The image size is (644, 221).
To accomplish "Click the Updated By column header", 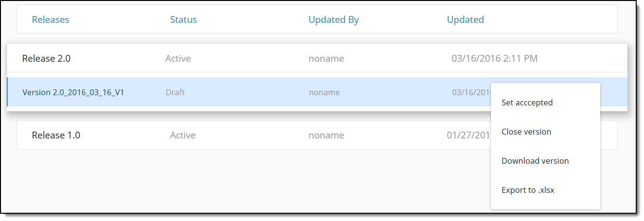I will click(x=333, y=19).
